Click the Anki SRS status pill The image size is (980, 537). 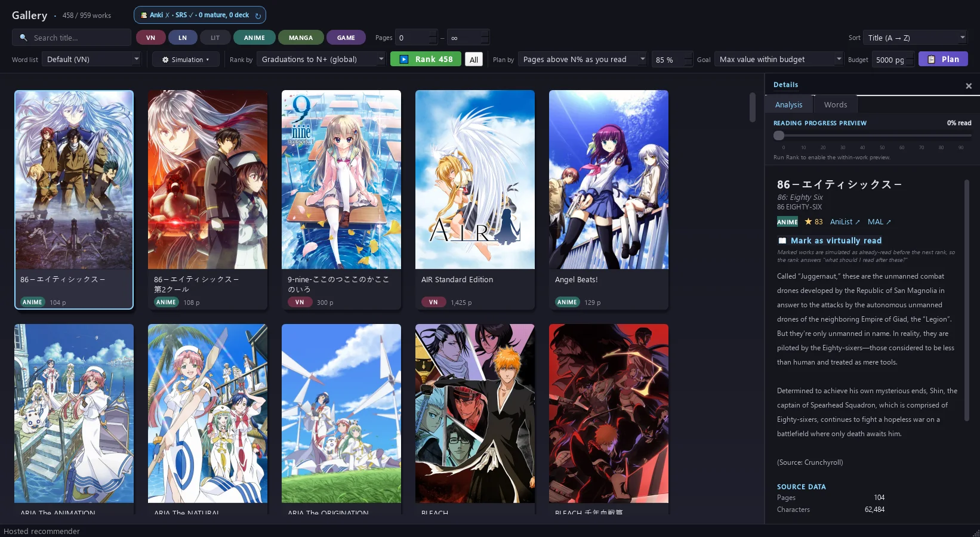[200, 16]
